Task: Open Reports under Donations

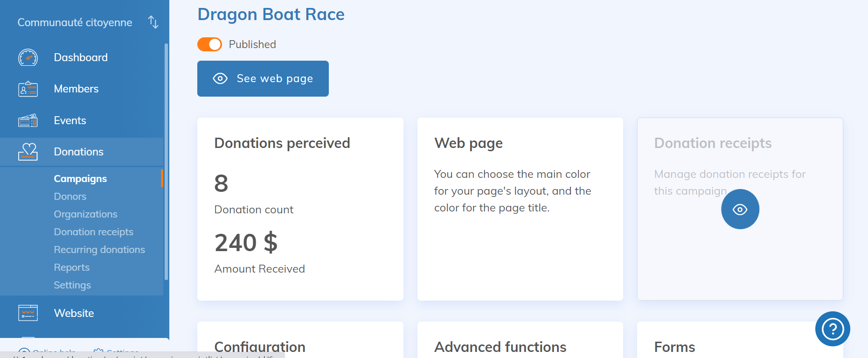Action: pos(71,267)
